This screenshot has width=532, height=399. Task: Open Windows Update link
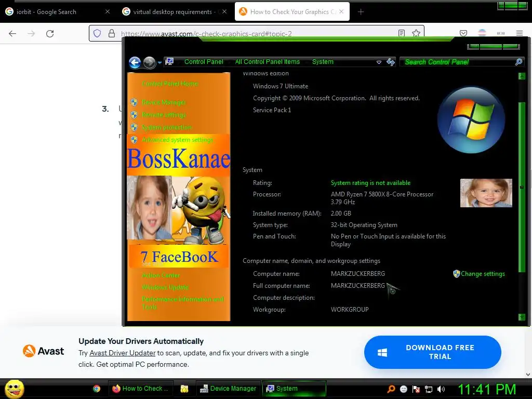pos(165,287)
